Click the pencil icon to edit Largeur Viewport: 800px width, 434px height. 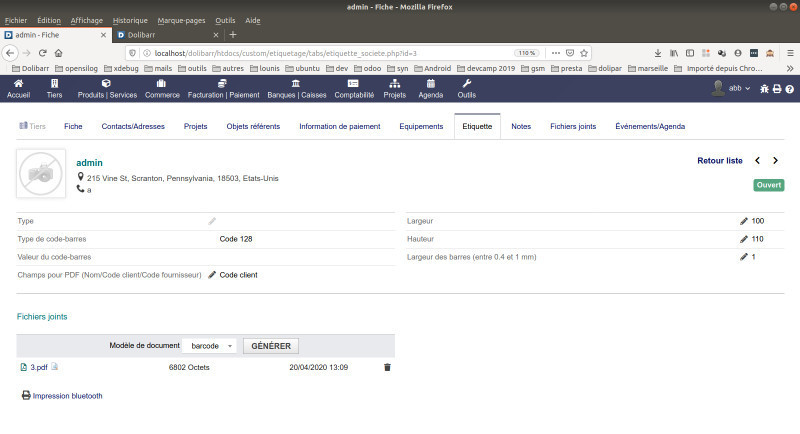tap(743, 221)
